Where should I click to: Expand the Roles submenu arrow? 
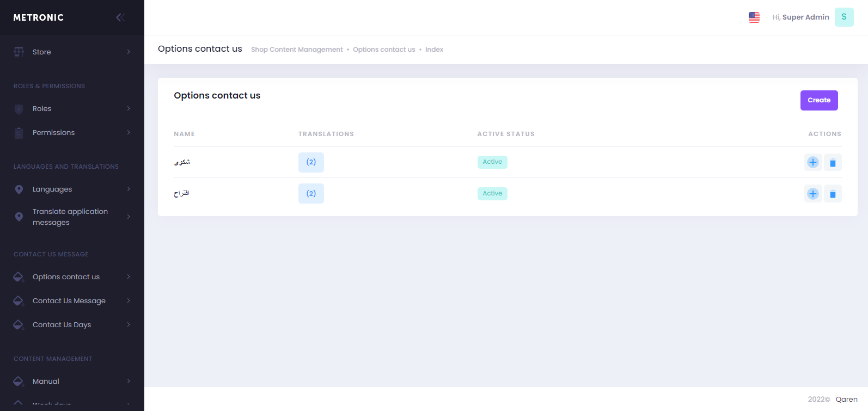click(x=129, y=108)
